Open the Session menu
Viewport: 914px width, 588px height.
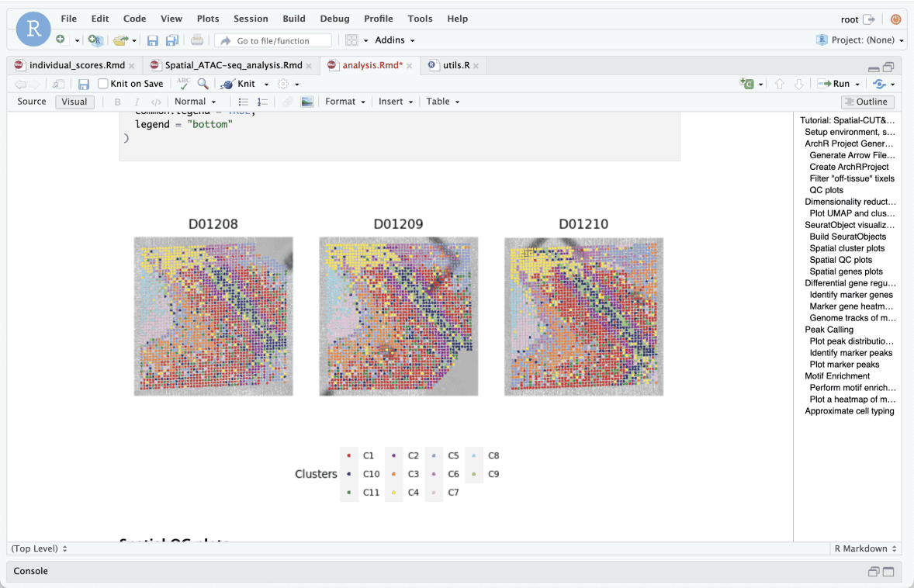pyautogui.click(x=251, y=19)
